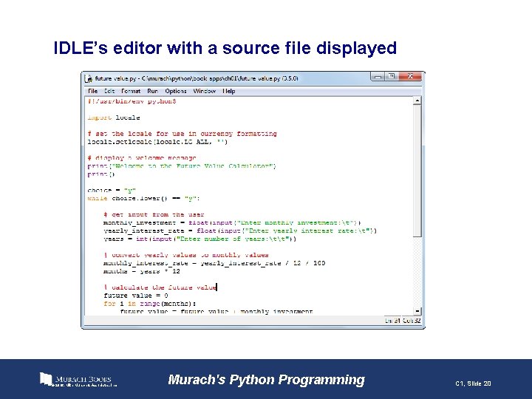Click the 'import locale' line
Screen dimensions: 532x399
[x=114, y=117]
